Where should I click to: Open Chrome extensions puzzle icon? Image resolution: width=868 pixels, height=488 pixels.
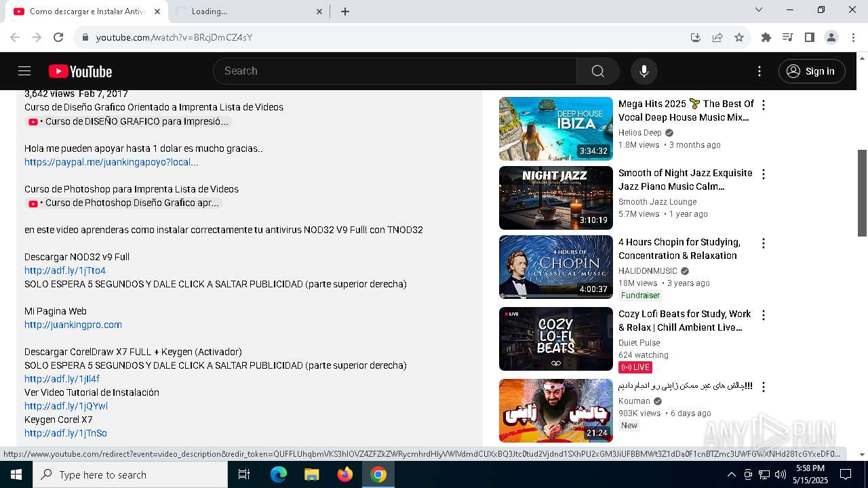coord(766,37)
